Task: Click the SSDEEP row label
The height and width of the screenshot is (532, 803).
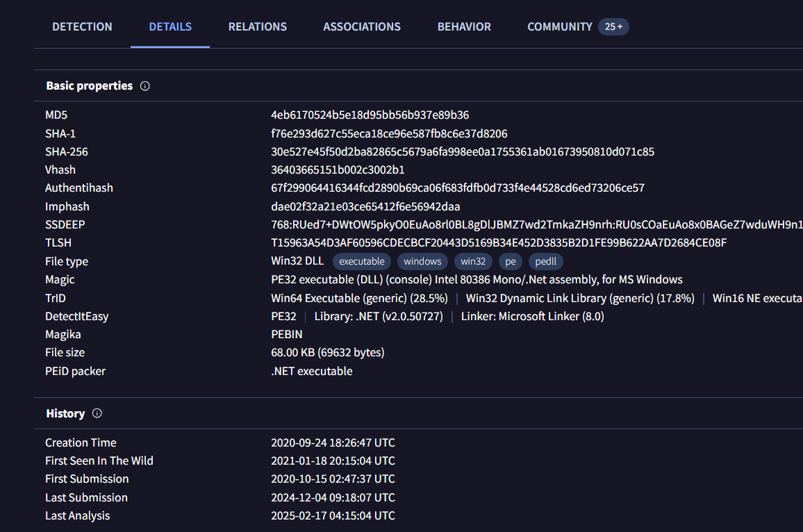Action: (65, 225)
